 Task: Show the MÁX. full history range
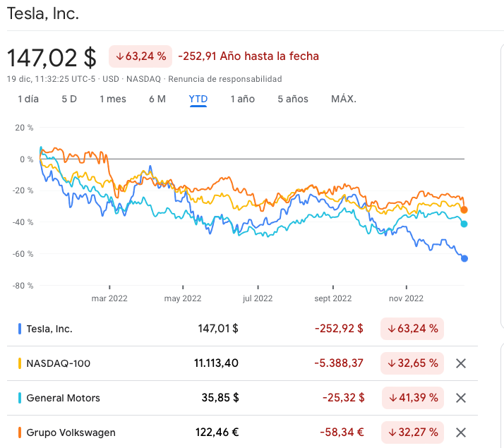pos(344,99)
